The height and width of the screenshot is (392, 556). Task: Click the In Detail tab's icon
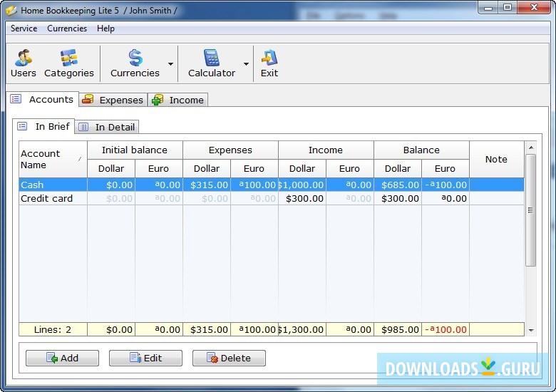point(83,127)
